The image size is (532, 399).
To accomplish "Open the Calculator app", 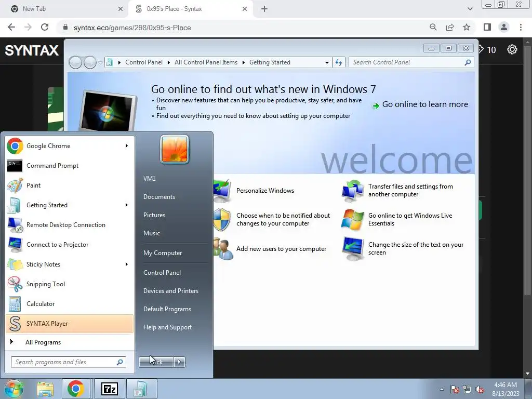I will (x=70, y=303).
